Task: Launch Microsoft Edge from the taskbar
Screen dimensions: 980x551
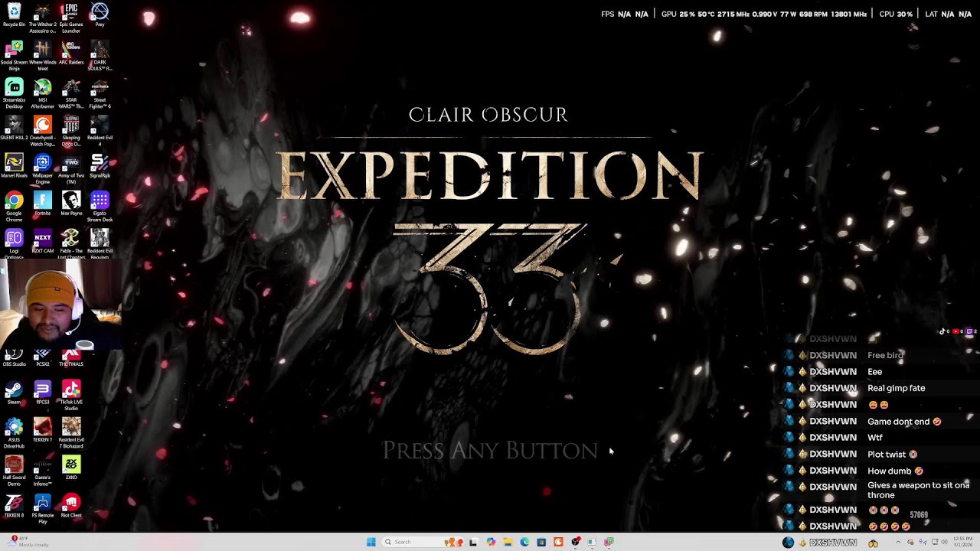Action: [x=524, y=542]
